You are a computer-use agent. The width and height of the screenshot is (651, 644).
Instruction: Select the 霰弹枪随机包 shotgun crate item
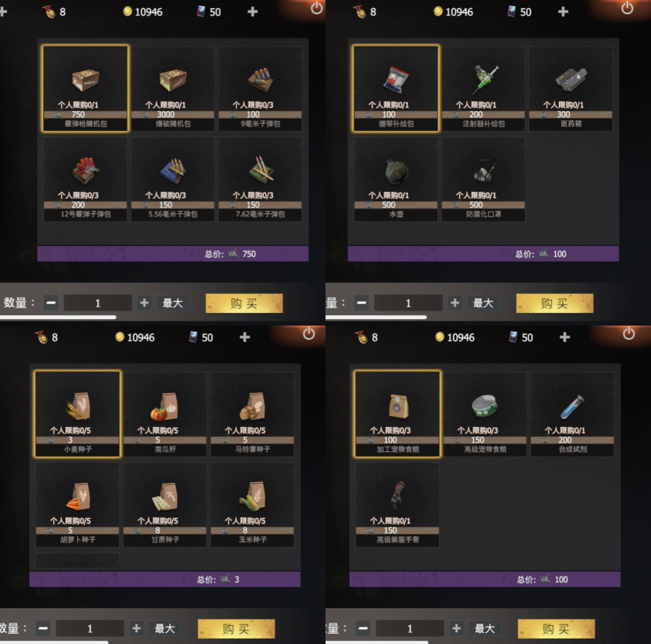(x=86, y=88)
